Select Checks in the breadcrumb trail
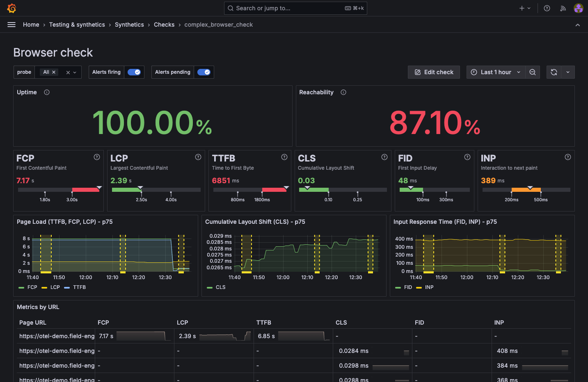 [x=164, y=25]
